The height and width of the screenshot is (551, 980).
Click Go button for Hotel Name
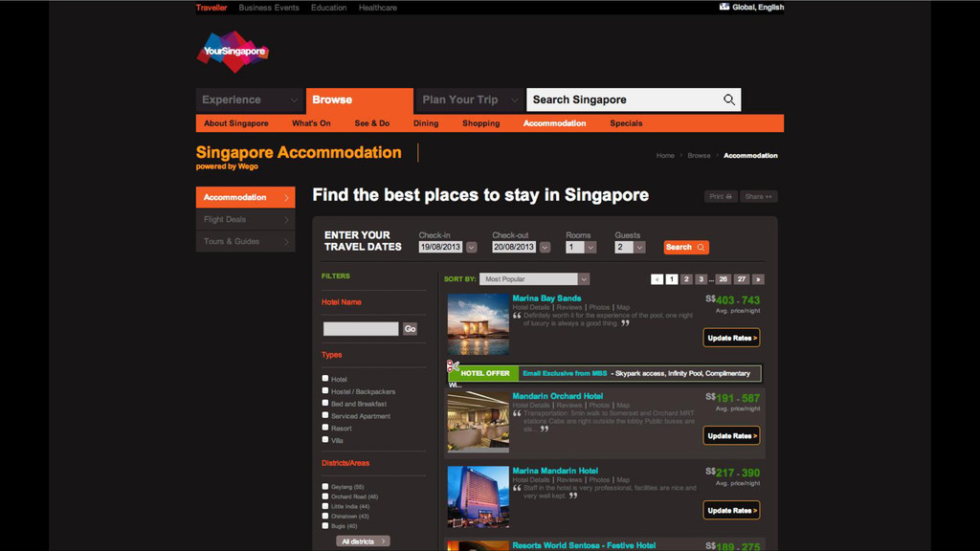(410, 329)
